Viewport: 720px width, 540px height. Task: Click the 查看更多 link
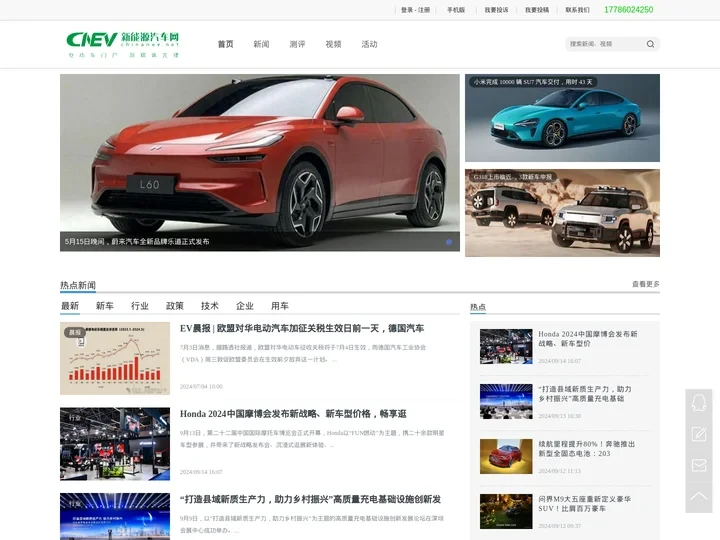[646, 284]
